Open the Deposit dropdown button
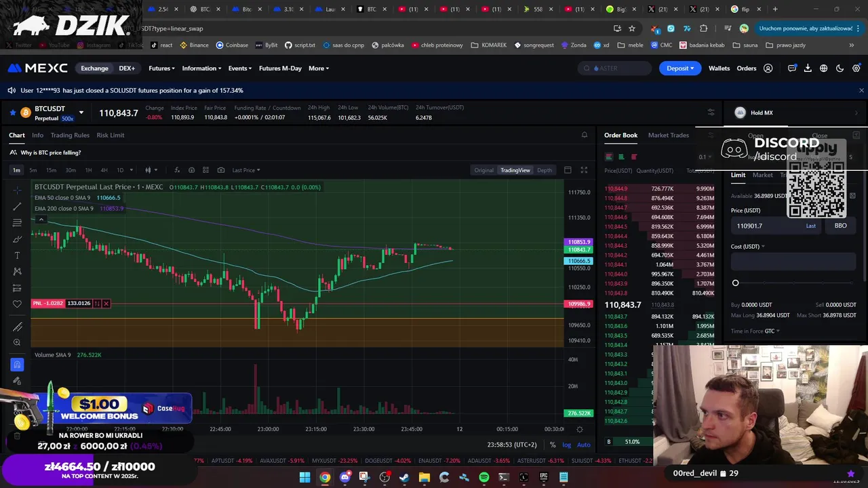The width and height of the screenshot is (868, 488). [x=680, y=68]
